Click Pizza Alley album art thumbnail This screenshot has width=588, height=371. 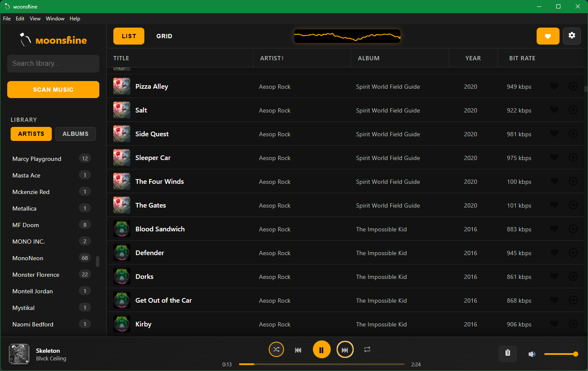[122, 86]
